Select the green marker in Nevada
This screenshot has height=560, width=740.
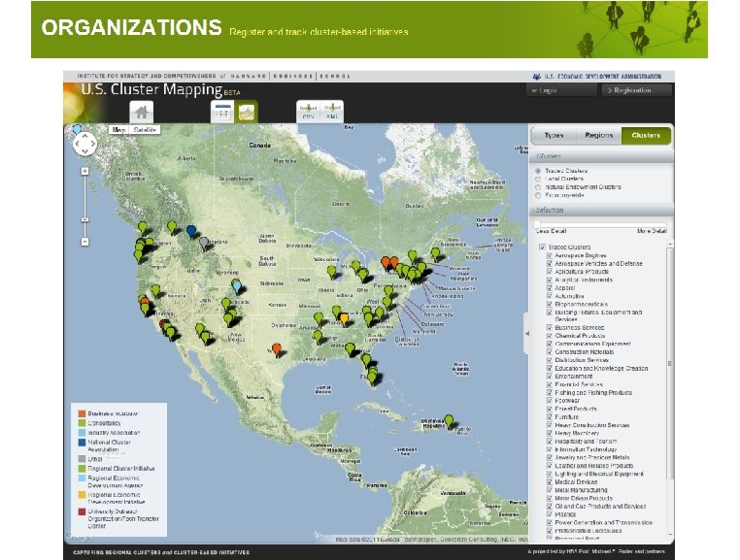(155, 290)
